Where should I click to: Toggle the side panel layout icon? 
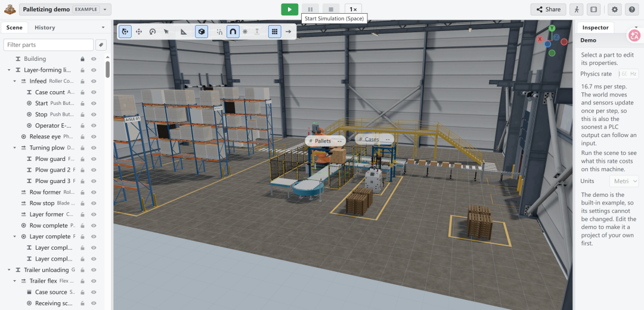tap(593, 10)
